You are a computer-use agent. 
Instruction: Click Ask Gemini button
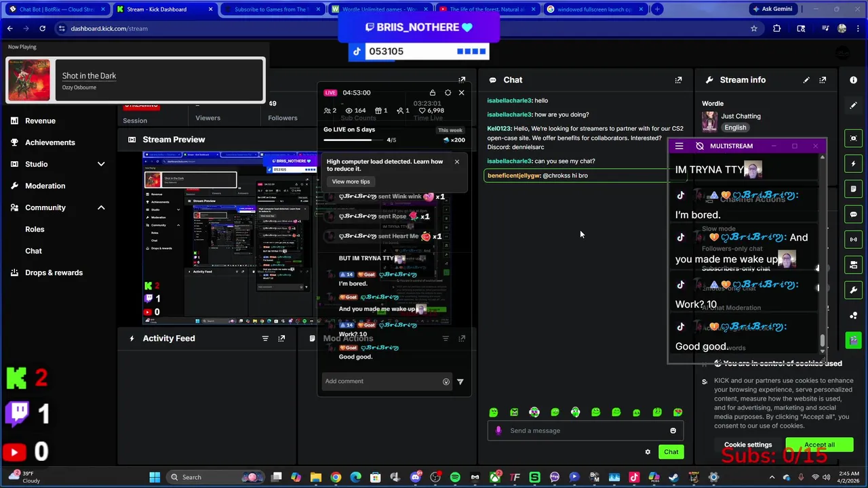point(772,9)
